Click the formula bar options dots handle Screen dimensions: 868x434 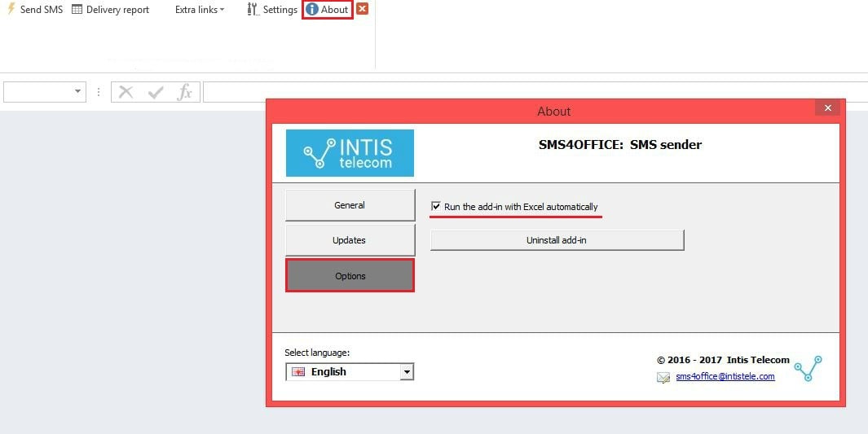pos(99,92)
